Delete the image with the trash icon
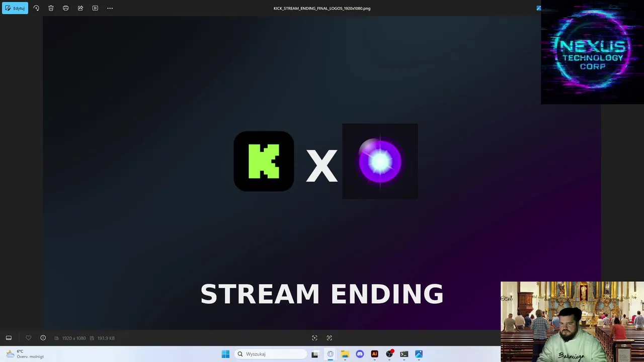The height and width of the screenshot is (362, 644). point(51,8)
